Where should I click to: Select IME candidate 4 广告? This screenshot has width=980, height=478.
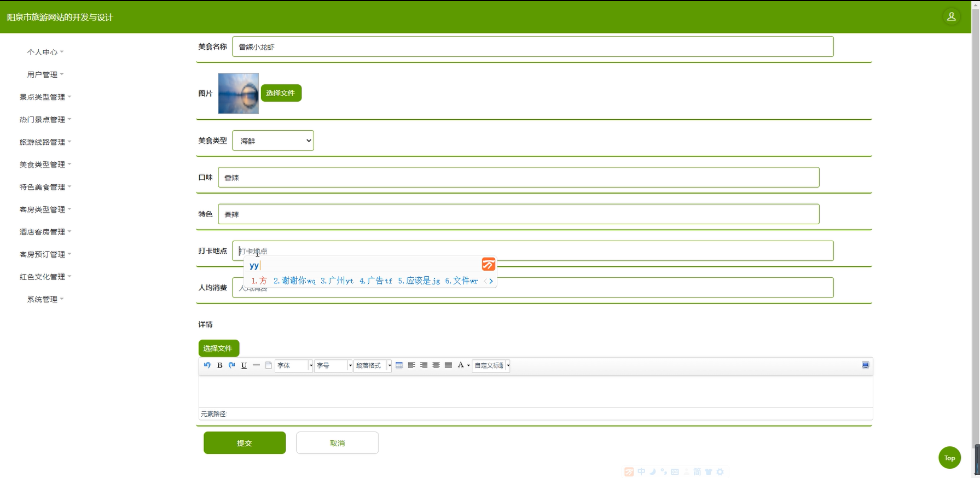click(x=376, y=281)
